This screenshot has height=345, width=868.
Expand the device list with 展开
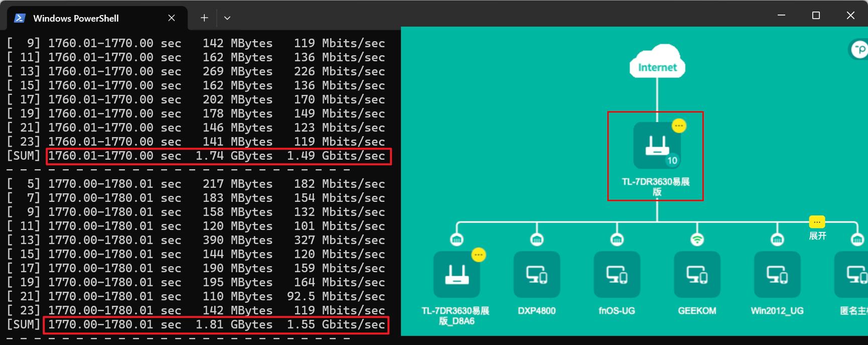(817, 228)
